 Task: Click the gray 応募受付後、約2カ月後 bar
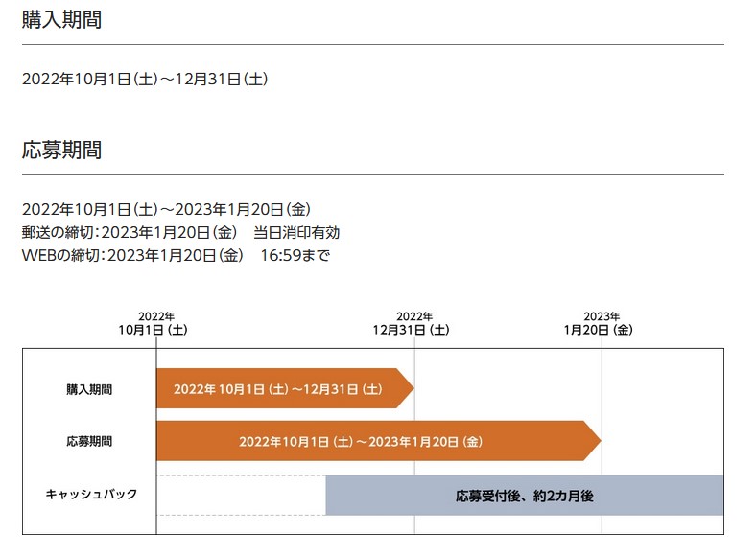[525, 496]
